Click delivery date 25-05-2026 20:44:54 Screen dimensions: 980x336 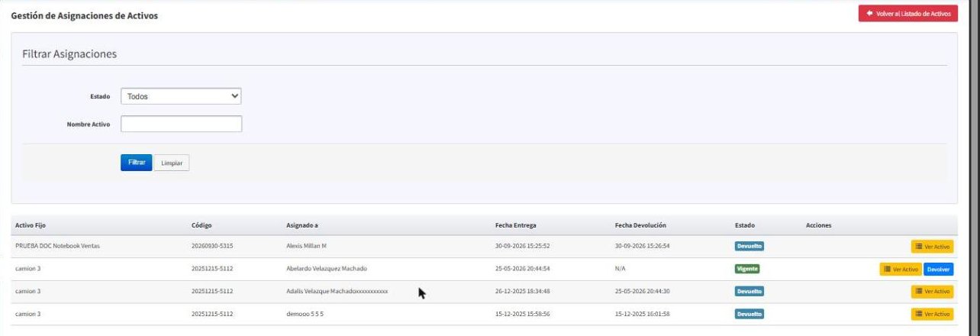tap(523, 269)
